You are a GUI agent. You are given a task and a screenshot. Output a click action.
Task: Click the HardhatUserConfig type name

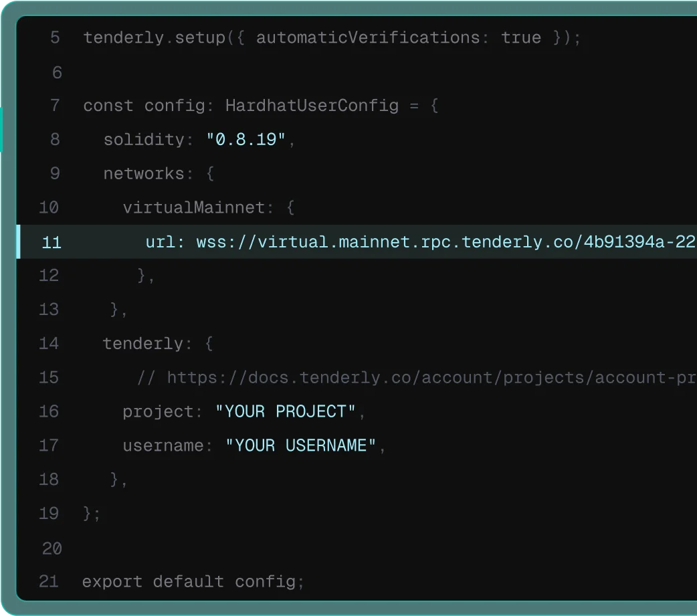click(312, 106)
